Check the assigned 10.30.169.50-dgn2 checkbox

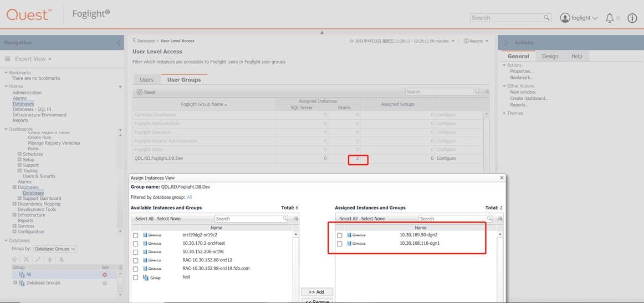click(x=340, y=236)
